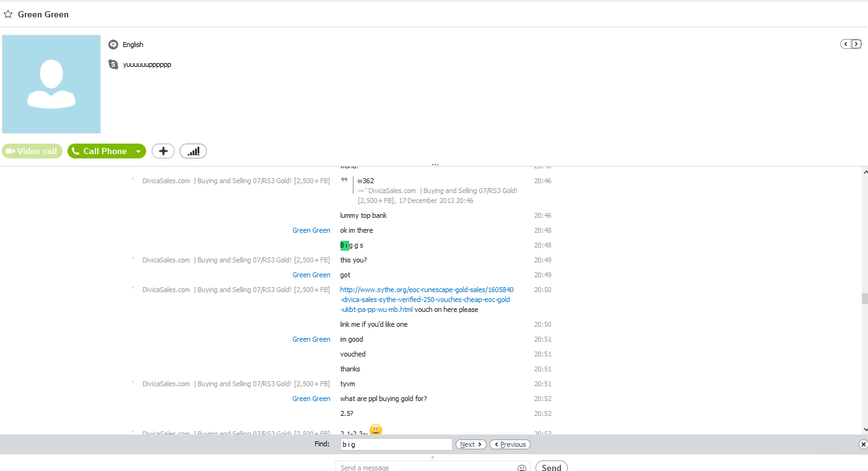Click the three-dot divider handle above the chat
The height and width of the screenshot is (471, 868).
pyautogui.click(x=435, y=165)
